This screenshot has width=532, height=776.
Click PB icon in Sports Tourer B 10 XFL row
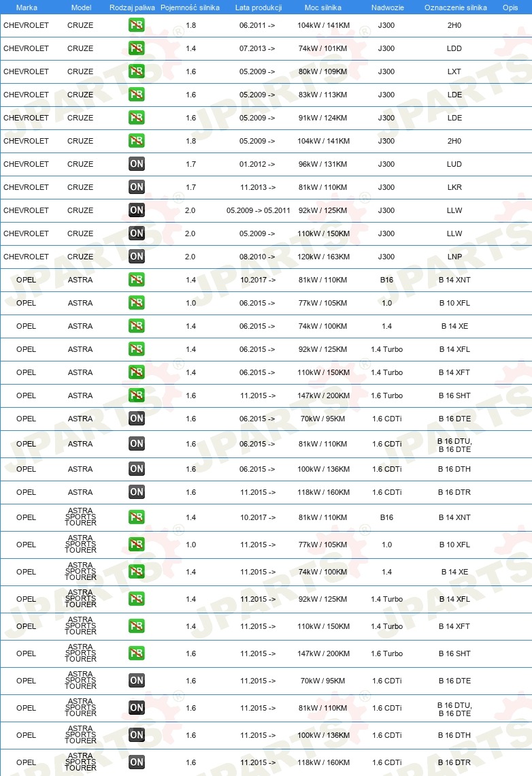[x=137, y=545]
